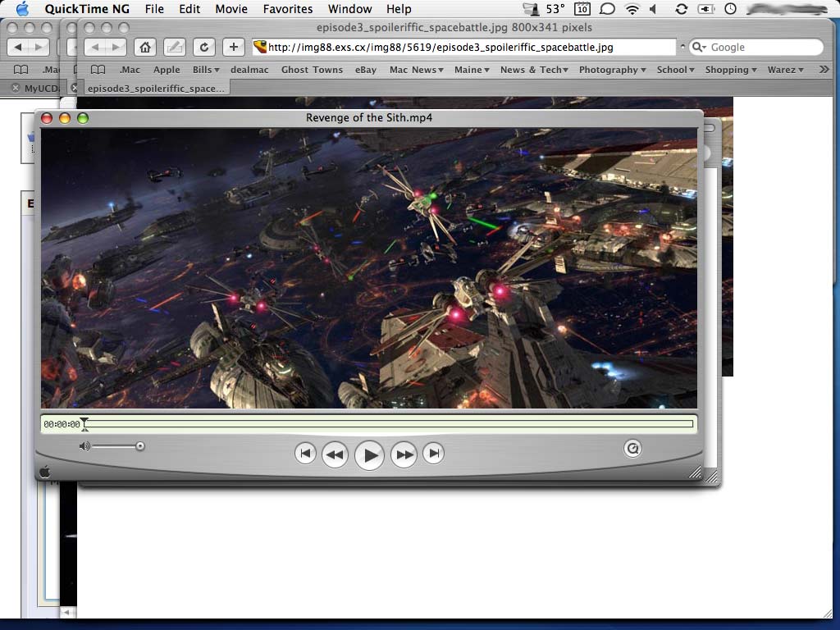Screen dimensions: 840x630
Task: Open the Window menu
Action: tap(349, 8)
